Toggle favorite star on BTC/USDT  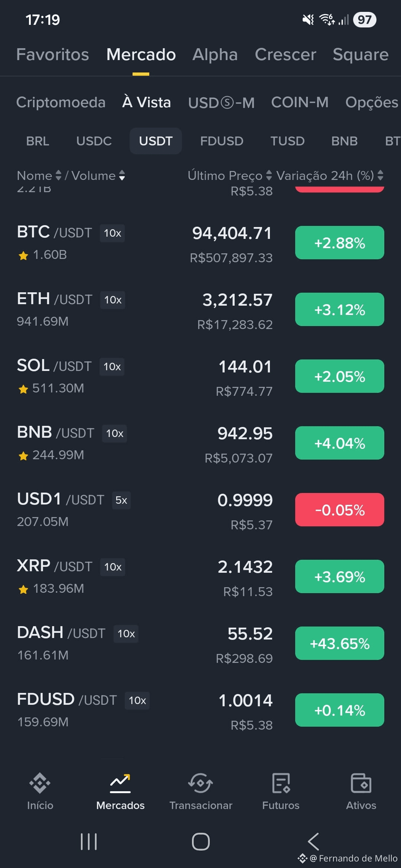(23, 255)
